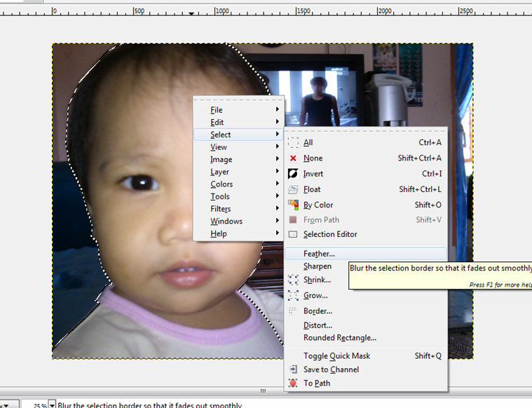This screenshot has height=408, width=532.
Task: Open the Filters submenu
Action: click(x=238, y=209)
